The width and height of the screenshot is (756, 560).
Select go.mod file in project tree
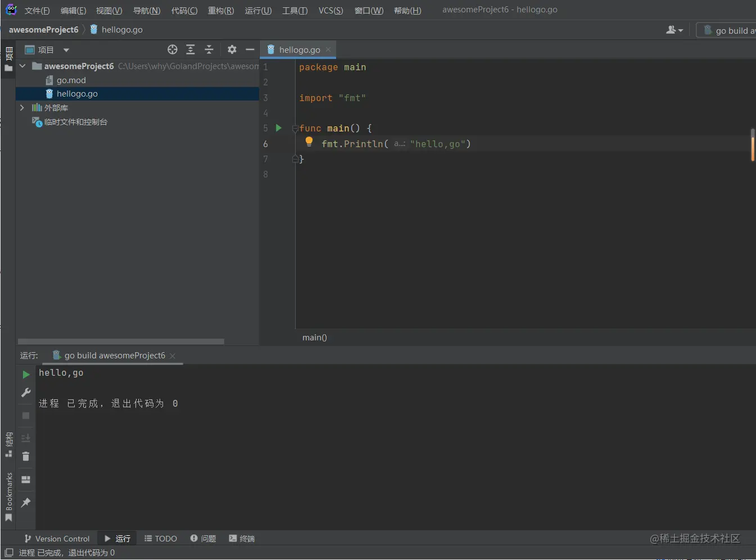[71, 80]
